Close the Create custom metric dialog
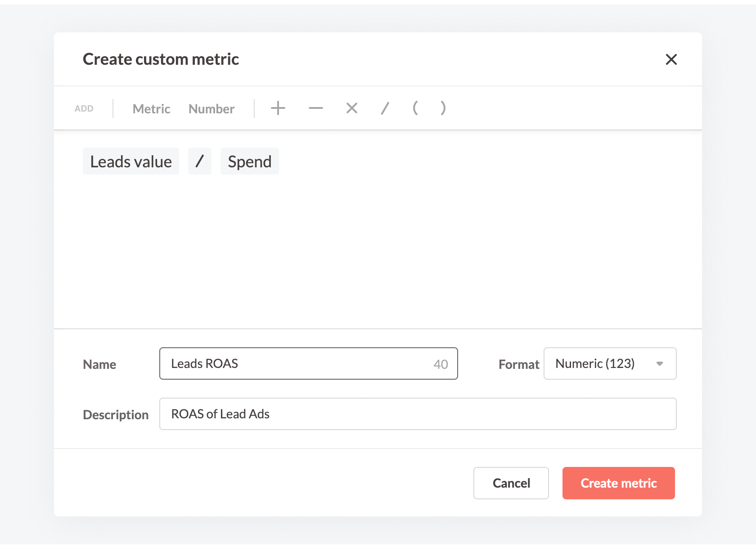 click(671, 59)
